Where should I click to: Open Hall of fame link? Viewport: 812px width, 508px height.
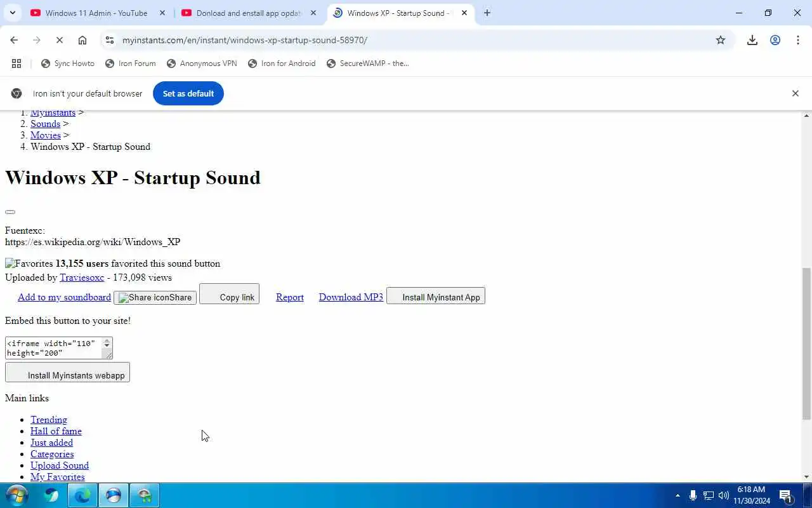pyautogui.click(x=56, y=431)
